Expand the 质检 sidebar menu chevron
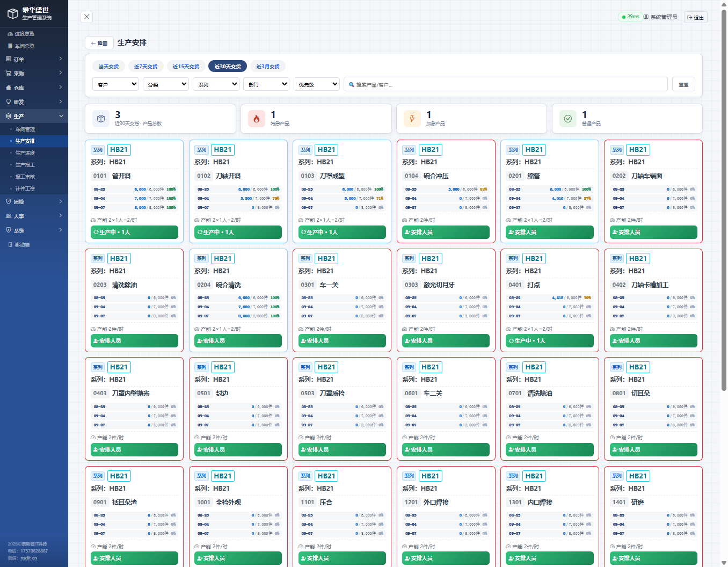The height and width of the screenshot is (567, 728). pyautogui.click(x=61, y=201)
